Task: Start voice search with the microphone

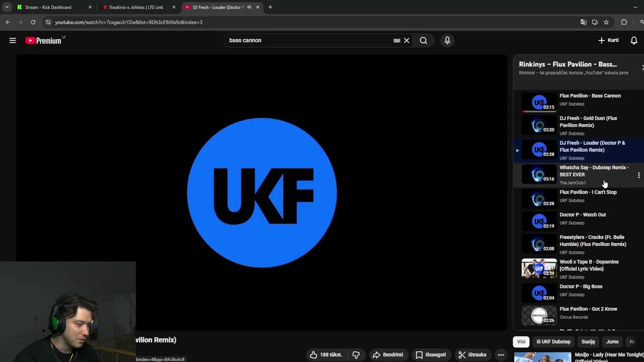Action: pos(447,40)
